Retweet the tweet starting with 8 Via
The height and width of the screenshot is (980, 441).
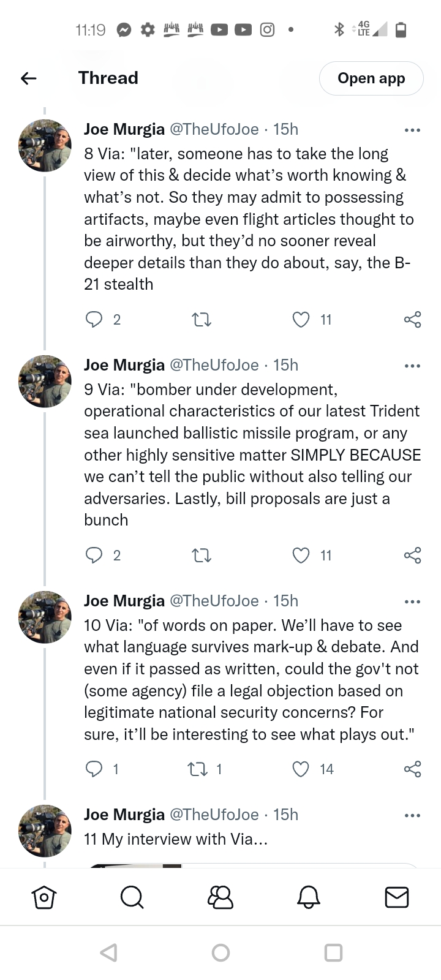202,320
